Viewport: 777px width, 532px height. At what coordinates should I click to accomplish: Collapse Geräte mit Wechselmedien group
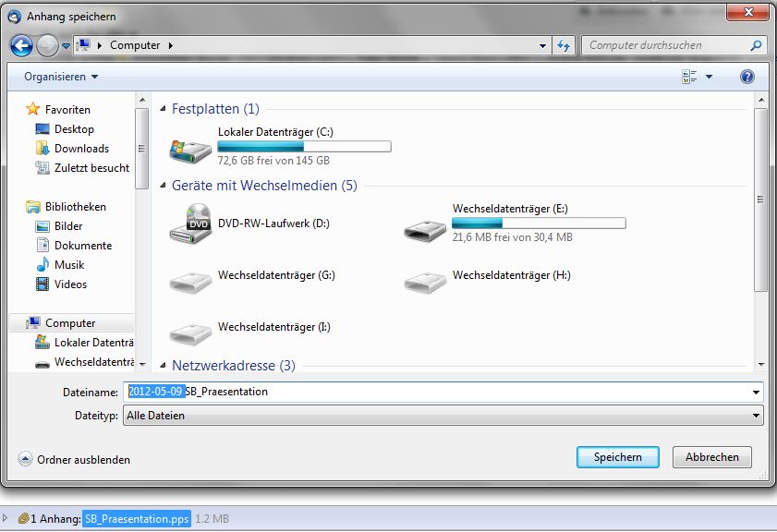coord(163,186)
